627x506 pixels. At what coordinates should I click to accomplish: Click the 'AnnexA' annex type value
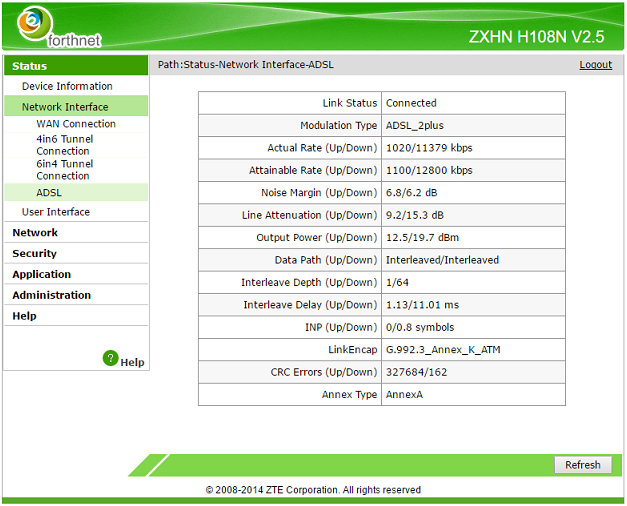click(x=404, y=394)
